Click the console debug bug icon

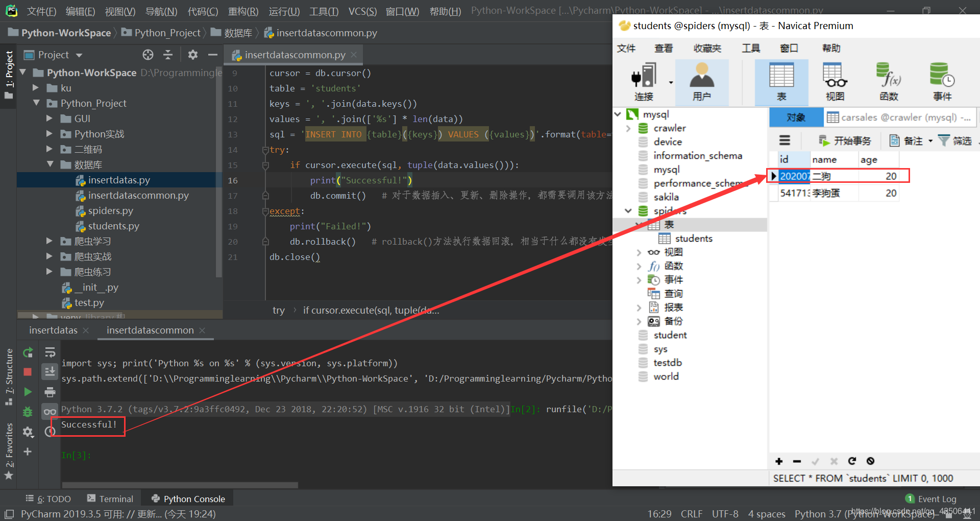tap(28, 412)
